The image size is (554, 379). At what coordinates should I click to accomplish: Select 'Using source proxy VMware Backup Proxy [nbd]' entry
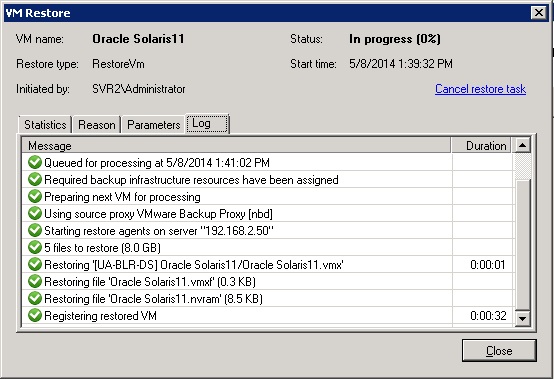pos(267,213)
